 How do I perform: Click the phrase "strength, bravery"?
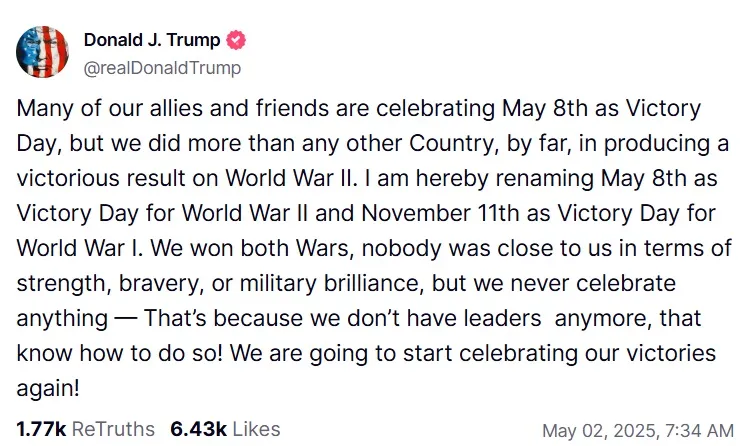click(x=88, y=283)
